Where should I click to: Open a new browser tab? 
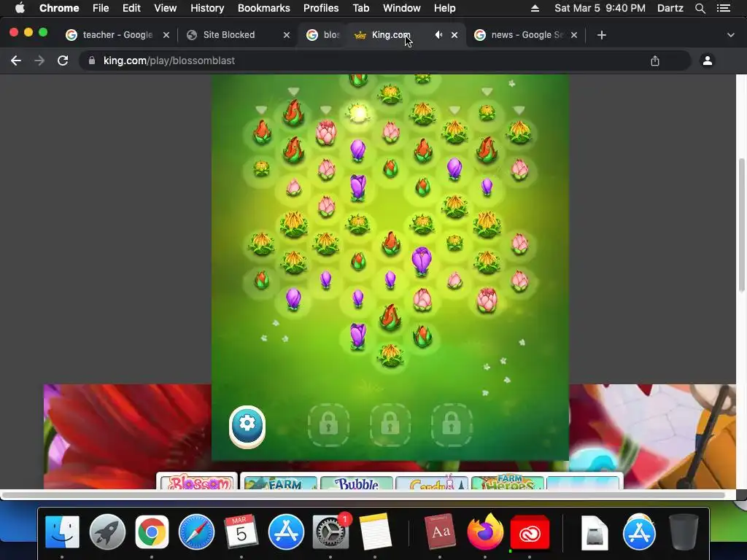pos(602,35)
